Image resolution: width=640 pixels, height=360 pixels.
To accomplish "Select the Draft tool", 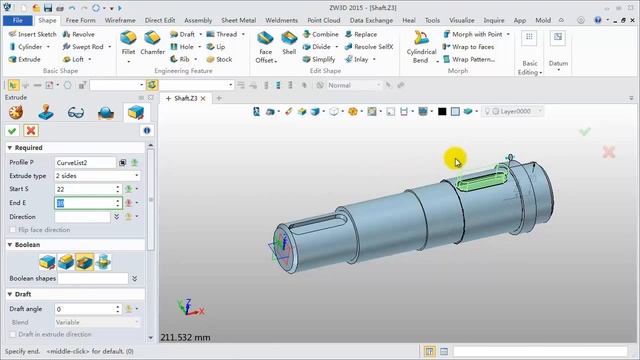I will click(x=182, y=34).
